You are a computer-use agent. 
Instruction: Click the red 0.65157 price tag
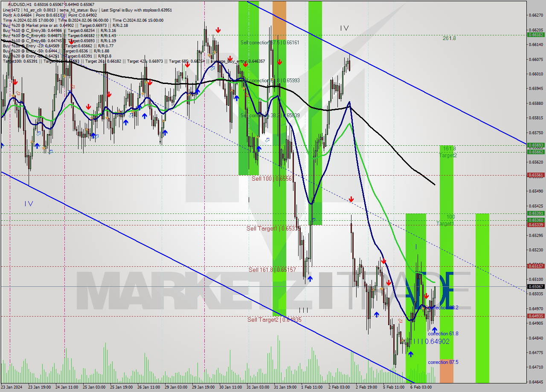[535, 266]
